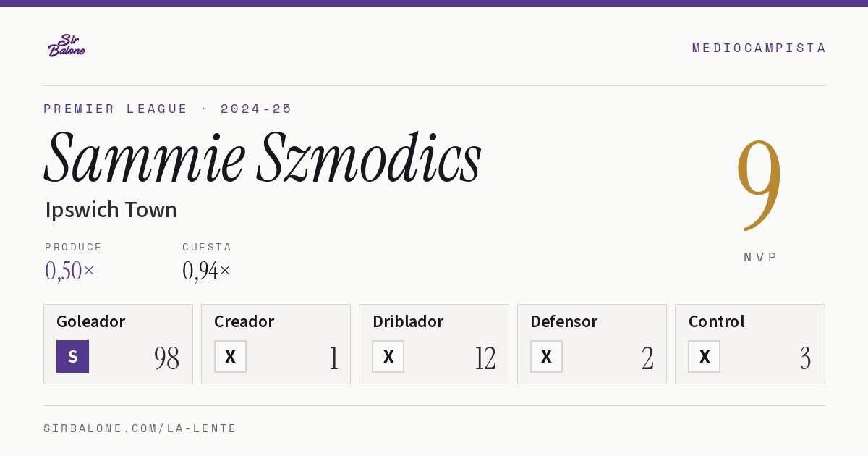Image resolution: width=868 pixels, height=456 pixels.
Task: Select the Control card score 3
Action: pos(805,358)
